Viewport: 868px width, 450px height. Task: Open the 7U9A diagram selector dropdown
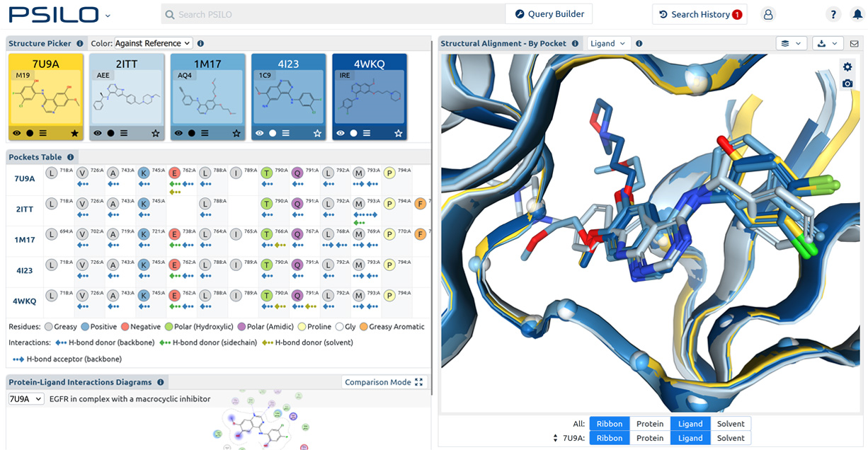pos(26,399)
